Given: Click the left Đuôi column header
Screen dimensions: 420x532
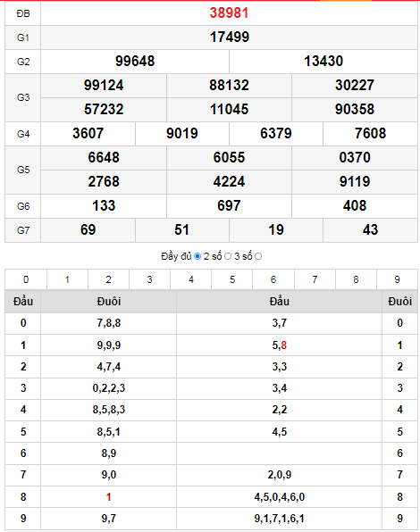Looking at the screenshot, I should pos(109,302).
